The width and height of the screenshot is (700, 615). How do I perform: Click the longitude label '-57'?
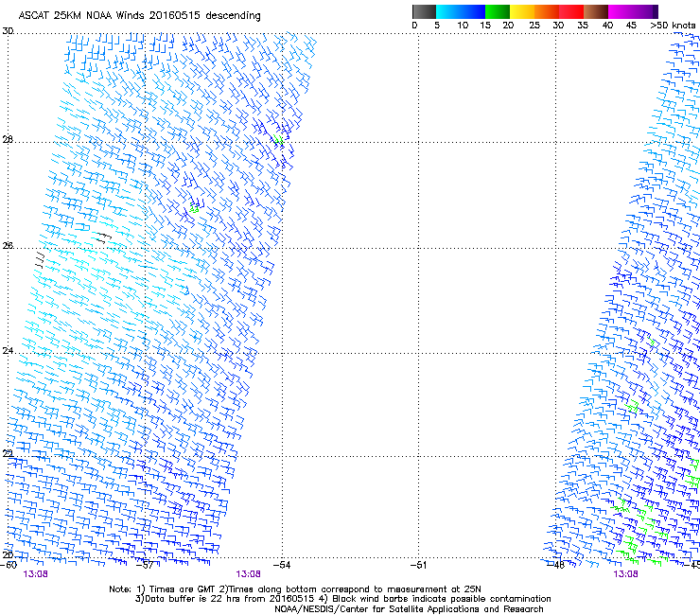tap(145, 565)
